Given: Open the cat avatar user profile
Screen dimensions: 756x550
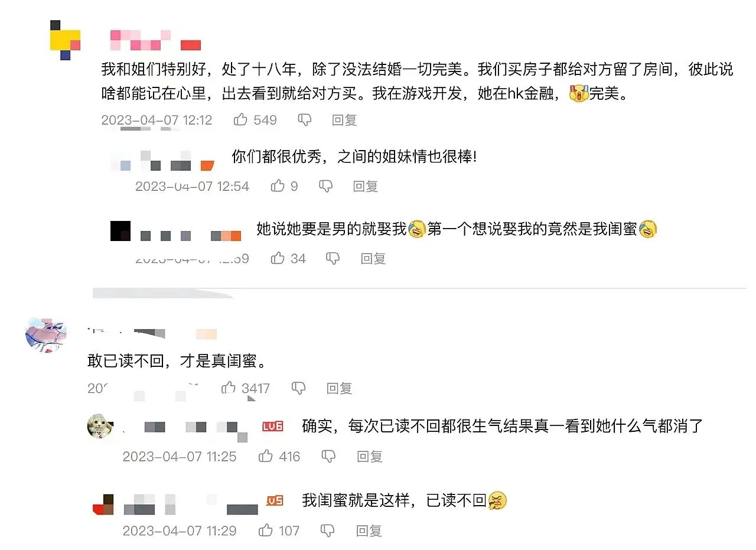Looking at the screenshot, I should tap(100, 425).
